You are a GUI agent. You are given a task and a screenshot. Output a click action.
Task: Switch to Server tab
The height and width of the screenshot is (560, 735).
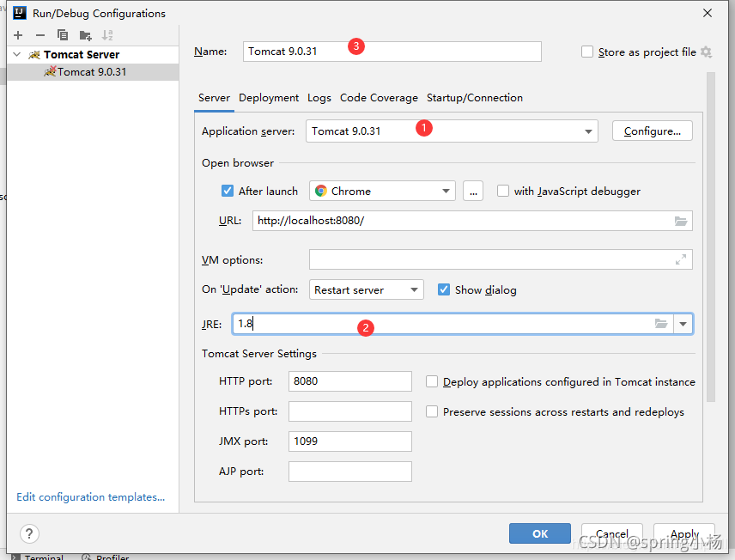[214, 98]
